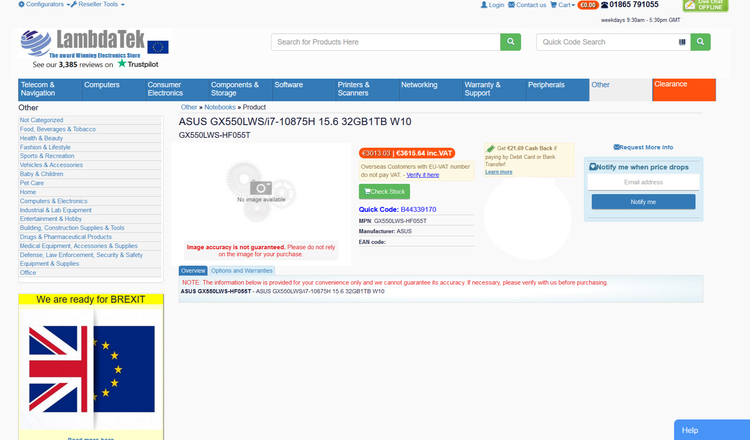750x440 pixels.
Task: Click Request More Info link
Action: 643,147
